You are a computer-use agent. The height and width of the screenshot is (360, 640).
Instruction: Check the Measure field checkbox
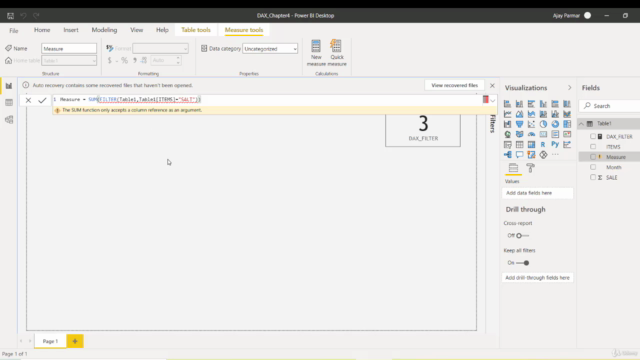(x=593, y=157)
